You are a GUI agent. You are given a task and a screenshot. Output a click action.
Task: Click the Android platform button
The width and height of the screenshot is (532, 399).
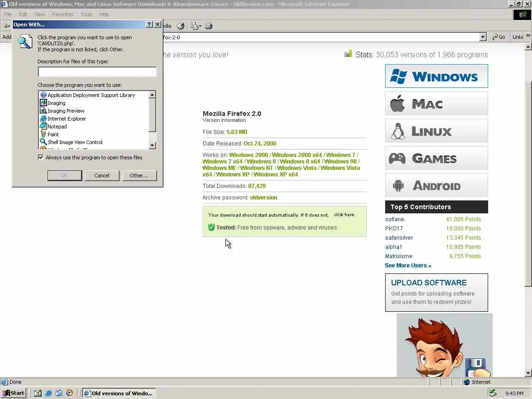(436, 185)
